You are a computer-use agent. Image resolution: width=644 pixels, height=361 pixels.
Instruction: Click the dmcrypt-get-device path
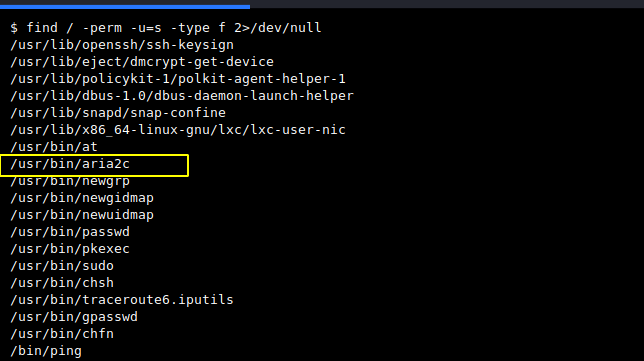point(142,62)
